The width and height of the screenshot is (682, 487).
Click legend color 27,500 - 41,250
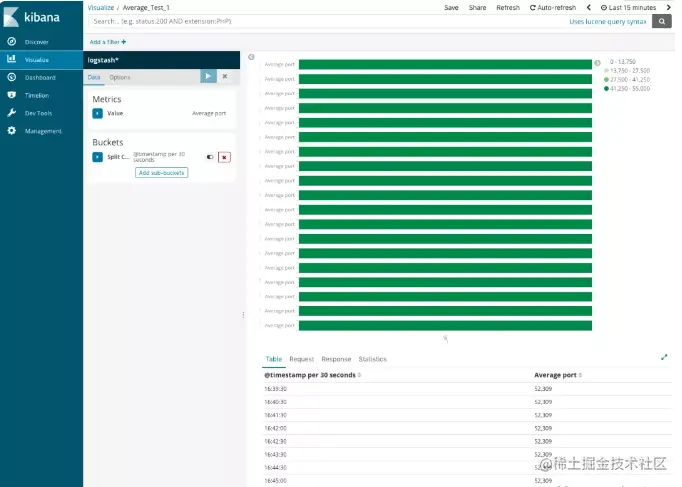pos(627,80)
